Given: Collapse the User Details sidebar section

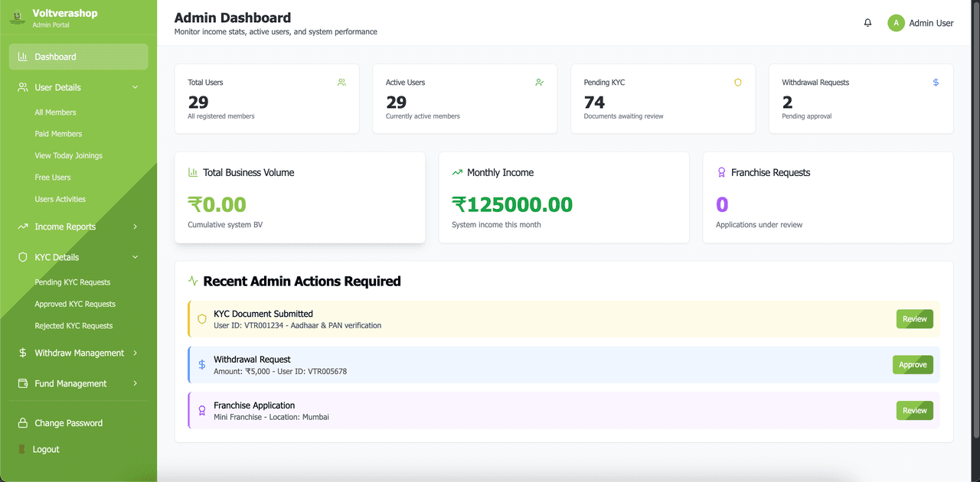Looking at the screenshot, I should 136,87.
